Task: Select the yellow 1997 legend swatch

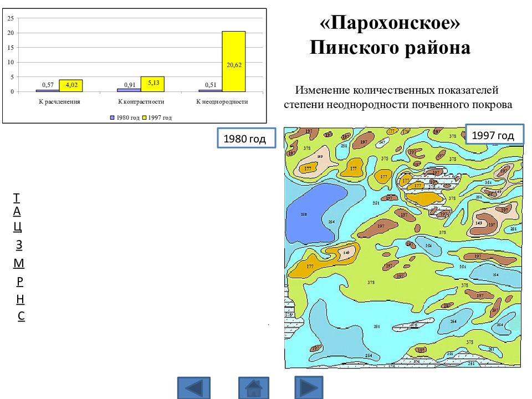Action: pos(144,117)
